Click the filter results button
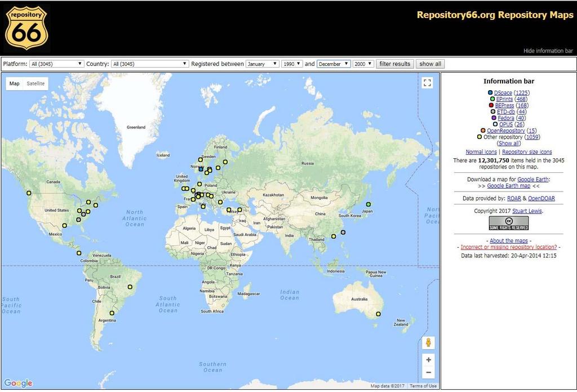577x392 pixels. pos(395,64)
